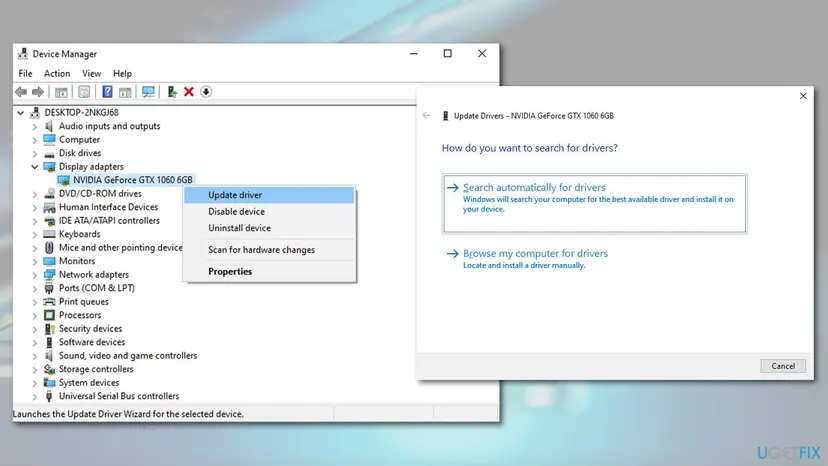Open the Help menu

122,73
